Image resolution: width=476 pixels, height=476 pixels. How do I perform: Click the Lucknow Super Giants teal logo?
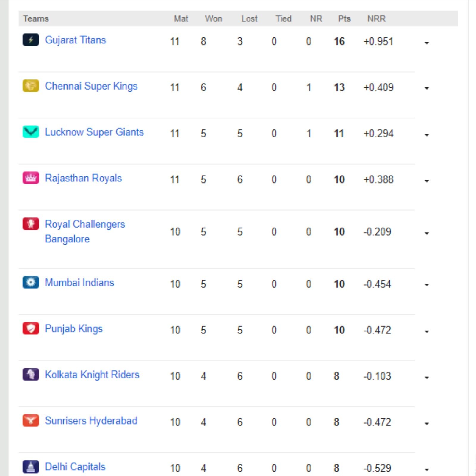click(31, 131)
